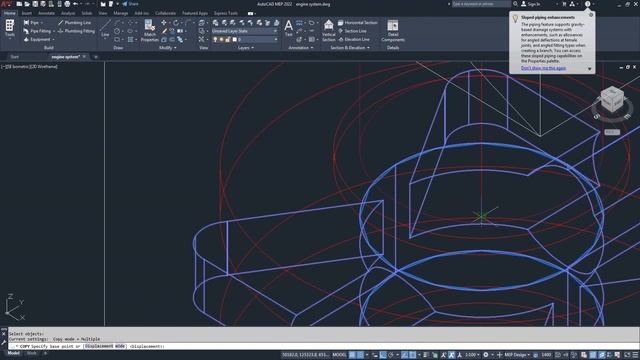Expand the Modify panel

[x=167, y=48]
